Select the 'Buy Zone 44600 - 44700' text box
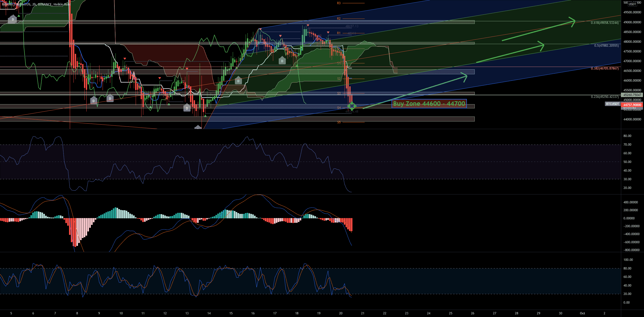Image resolution: width=644 pixels, height=317 pixels. click(429, 104)
